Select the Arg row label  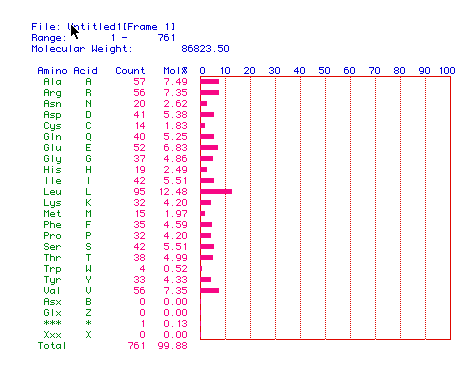52,93
